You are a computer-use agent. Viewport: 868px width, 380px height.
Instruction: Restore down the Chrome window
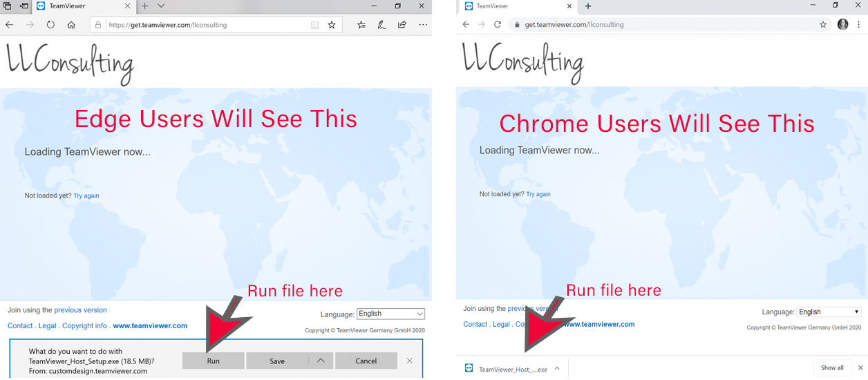pos(836,6)
